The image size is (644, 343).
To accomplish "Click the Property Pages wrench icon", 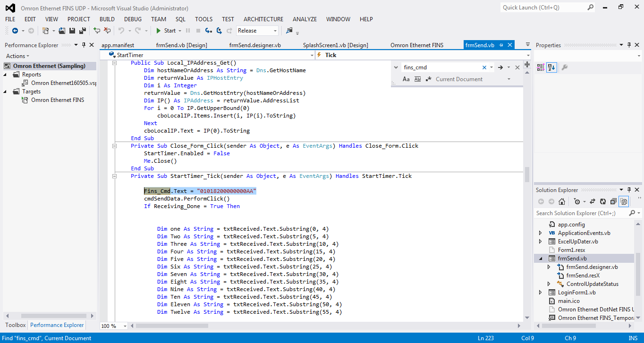I will pyautogui.click(x=564, y=67).
